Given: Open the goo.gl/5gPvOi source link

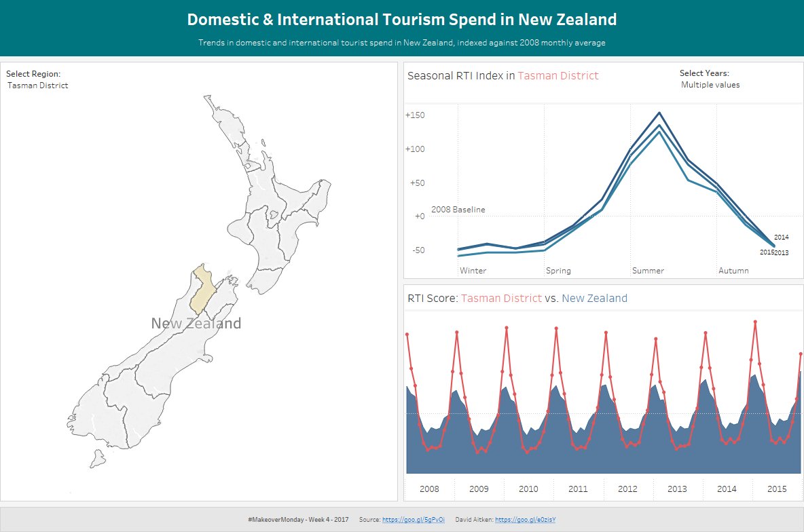Looking at the screenshot, I should 414,520.
